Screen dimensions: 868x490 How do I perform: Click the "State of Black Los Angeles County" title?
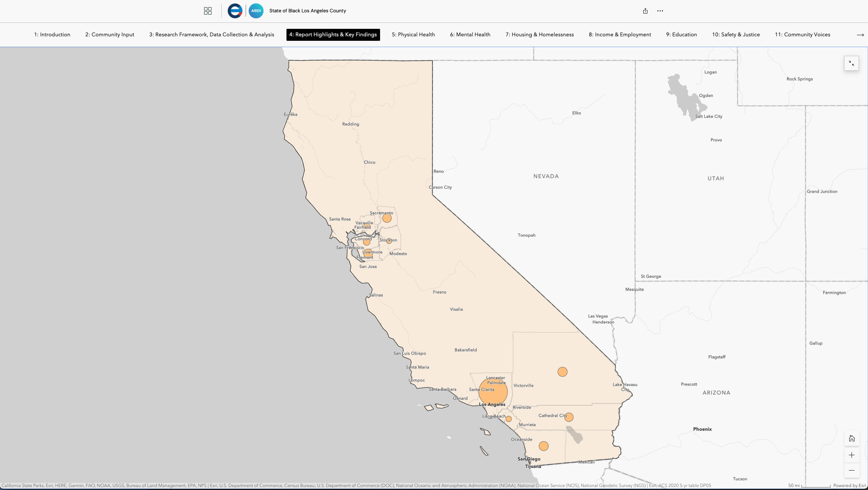click(x=308, y=11)
